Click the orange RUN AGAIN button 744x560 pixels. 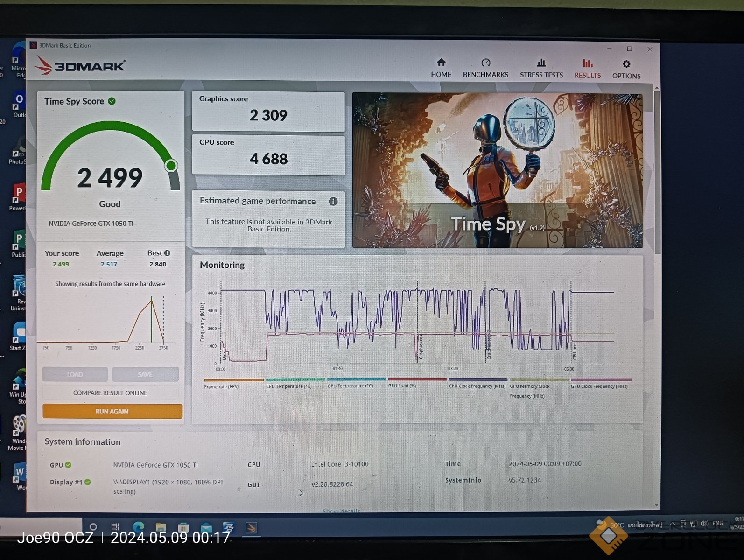[x=112, y=411]
